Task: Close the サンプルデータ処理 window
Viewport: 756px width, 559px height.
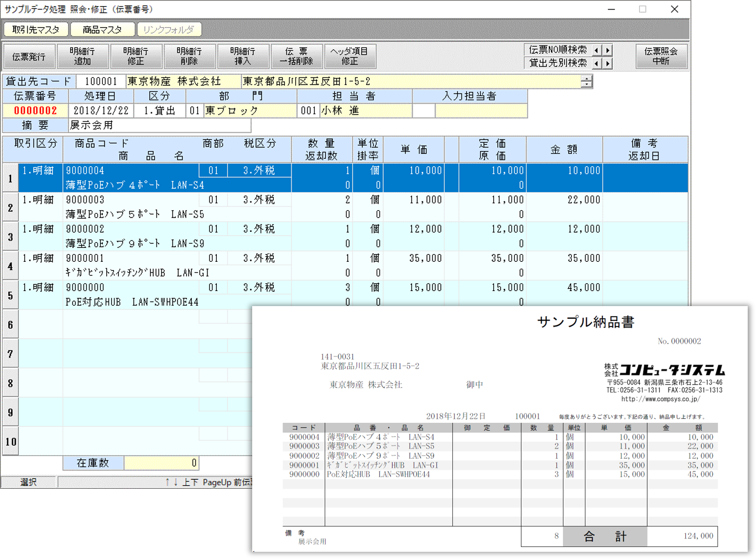Action: pyautogui.click(x=674, y=9)
